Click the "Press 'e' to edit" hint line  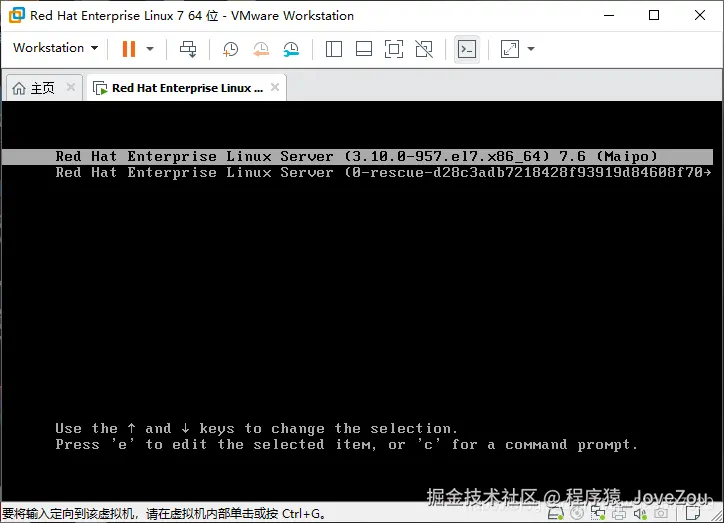click(x=346, y=445)
